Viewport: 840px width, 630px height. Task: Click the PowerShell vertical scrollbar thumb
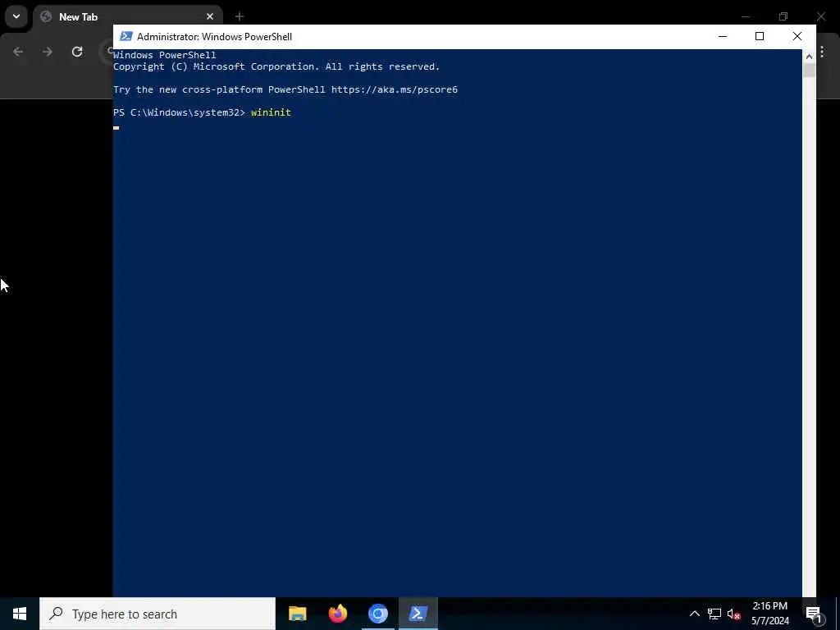point(809,71)
